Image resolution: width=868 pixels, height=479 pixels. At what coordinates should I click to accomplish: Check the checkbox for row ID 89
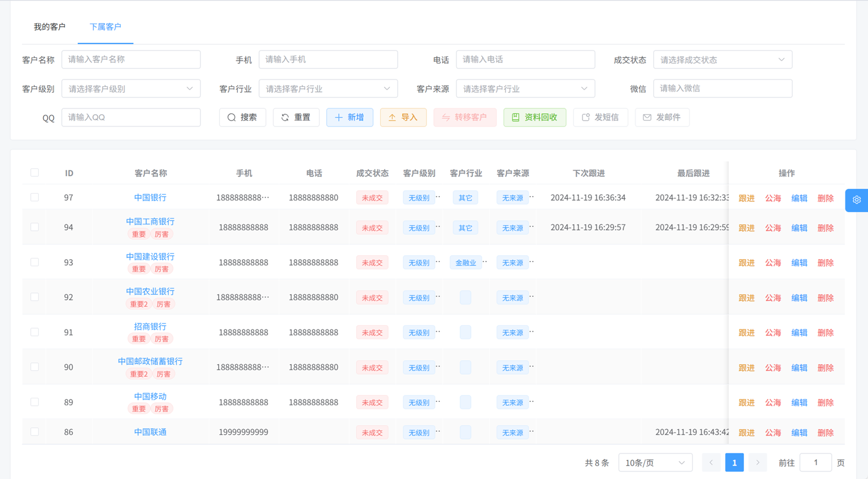(35, 402)
